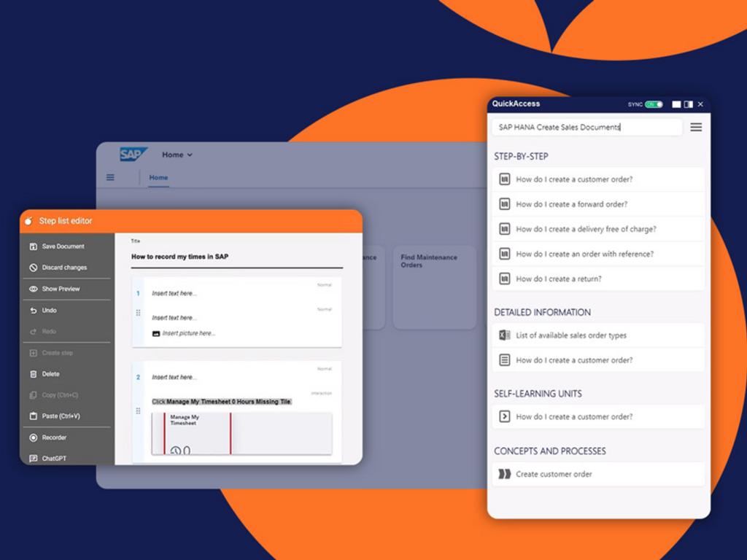
Task: Click the insert picture icon in step 1
Action: pos(156,333)
